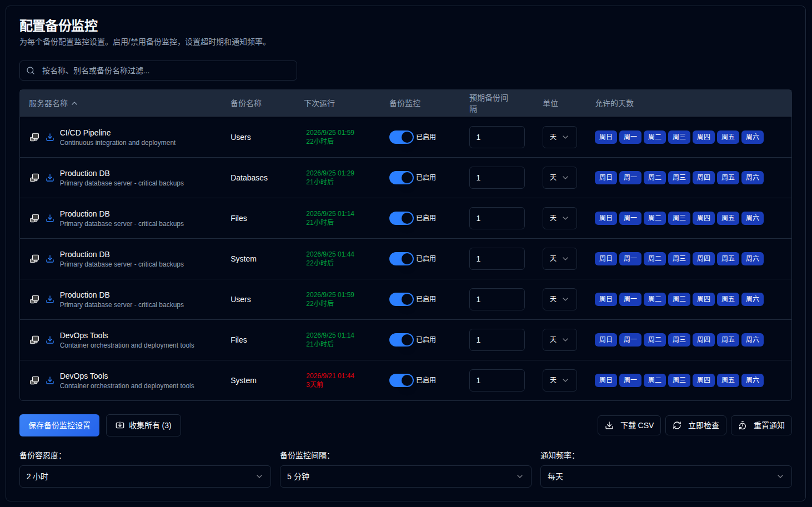This screenshot has height=507, width=812.
Task: Click the server name filter search field
Action: 158,71
